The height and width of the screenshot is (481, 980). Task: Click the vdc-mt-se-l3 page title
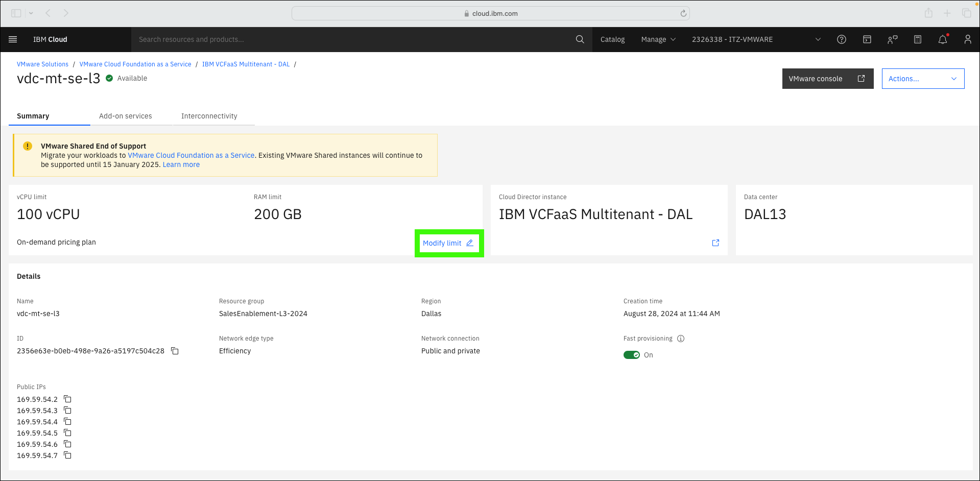pos(59,78)
